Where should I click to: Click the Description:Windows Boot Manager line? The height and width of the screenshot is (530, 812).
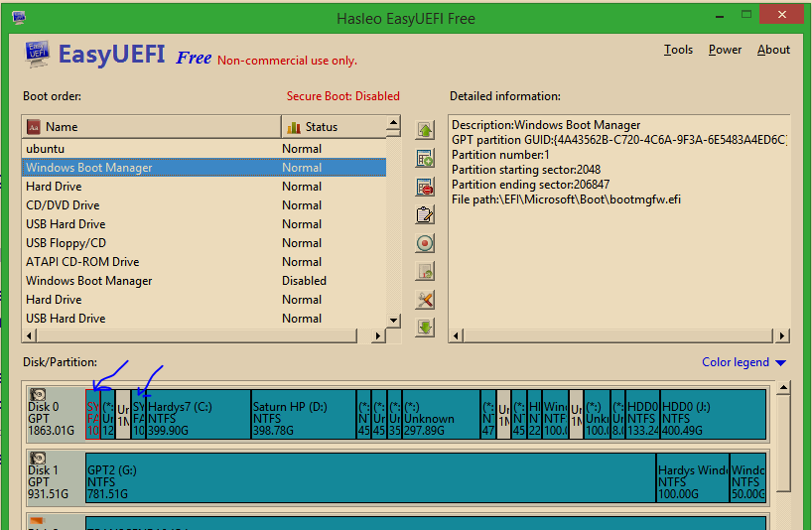click(546, 125)
